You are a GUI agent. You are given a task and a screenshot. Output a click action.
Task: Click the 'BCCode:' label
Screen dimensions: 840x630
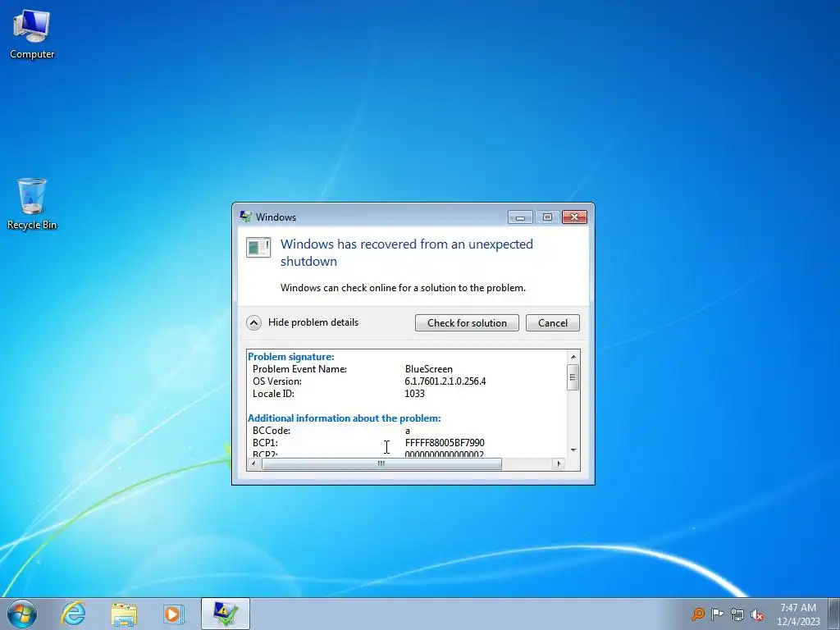(272, 431)
